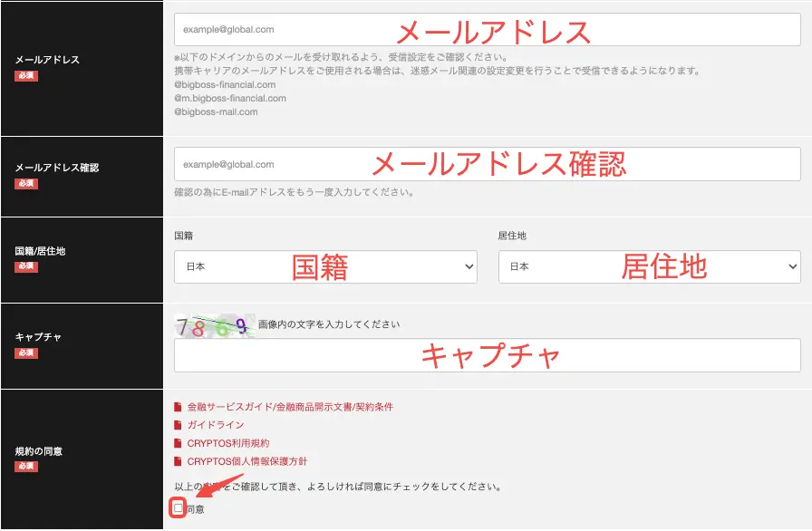Open the 居住地 residence dropdown

point(650,266)
